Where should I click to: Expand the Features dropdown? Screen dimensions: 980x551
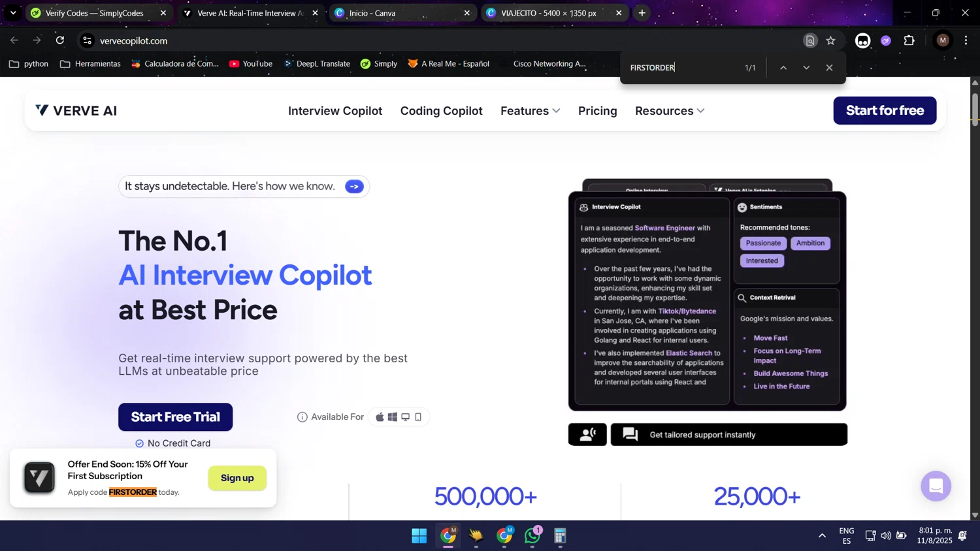[x=531, y=111]
